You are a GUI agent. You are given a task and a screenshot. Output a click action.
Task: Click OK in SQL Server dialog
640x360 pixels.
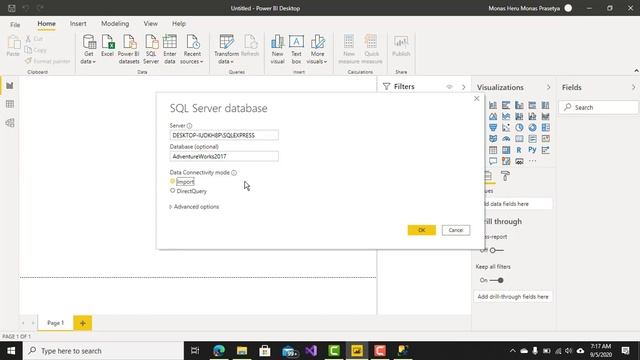coord(422,230)
